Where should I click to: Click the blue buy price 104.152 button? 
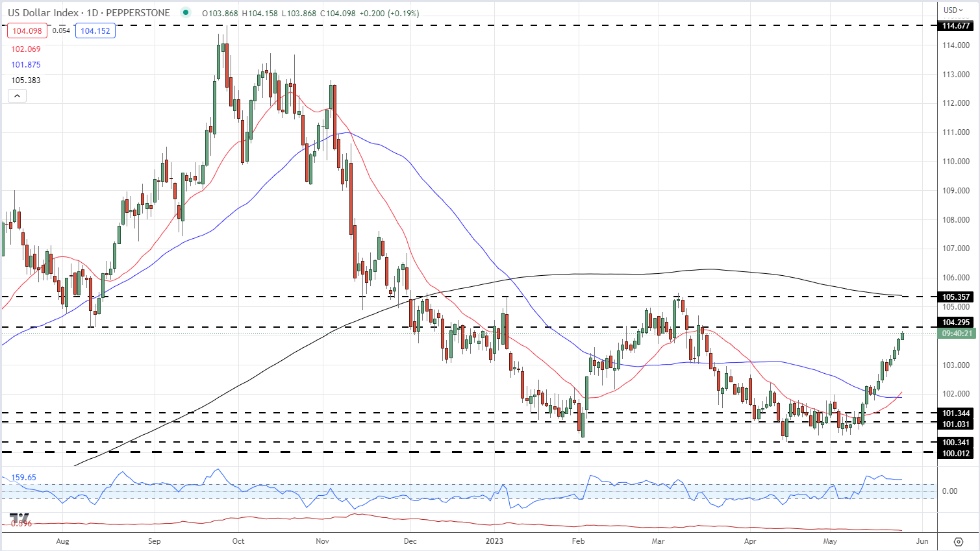pos(95,31)
